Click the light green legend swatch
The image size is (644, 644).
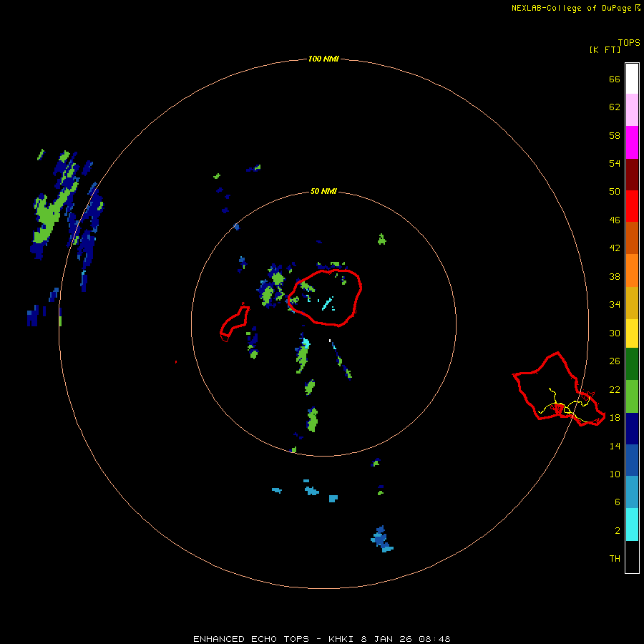pyautogui.click(x=632, y=396)
